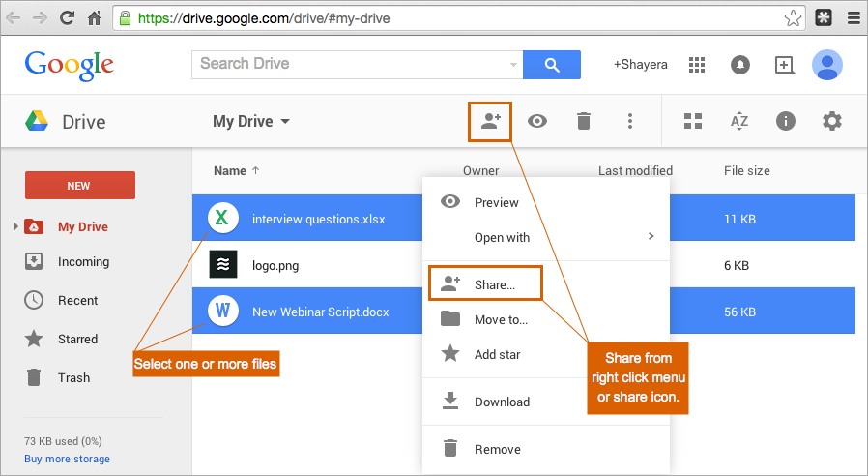Open Trash in the sidebar
Viewport: 868px width, 476px height.
[x=74, y=378]
